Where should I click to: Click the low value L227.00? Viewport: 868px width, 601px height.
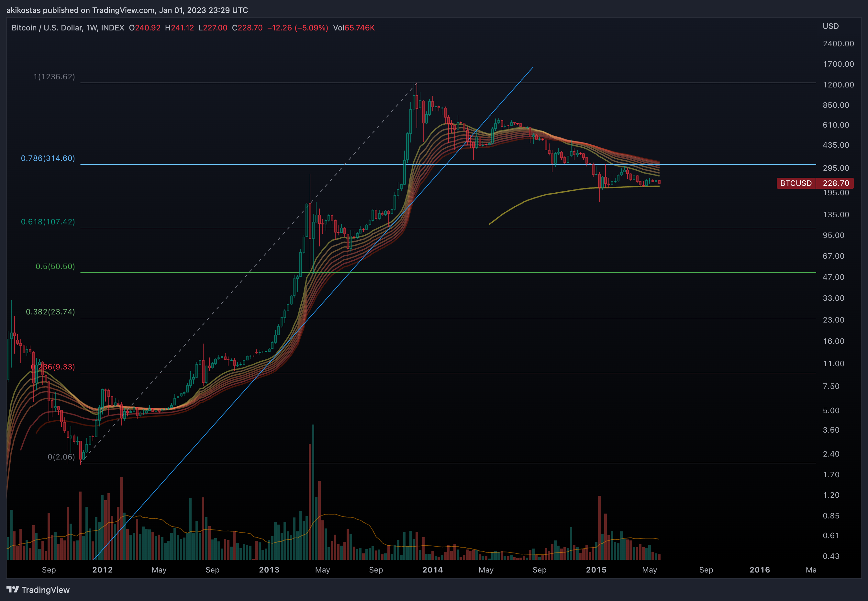tap(213, 28)
